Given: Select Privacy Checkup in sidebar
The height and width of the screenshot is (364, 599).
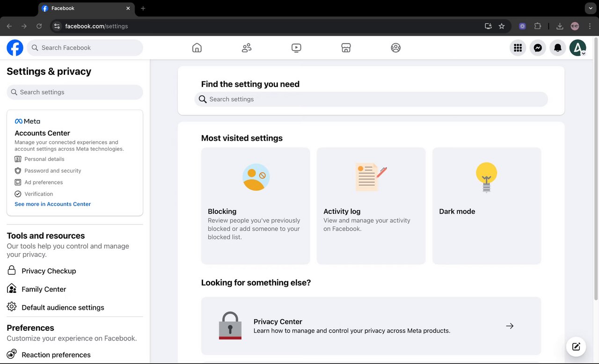Looking at the screenshot, I should pos(49,271).
